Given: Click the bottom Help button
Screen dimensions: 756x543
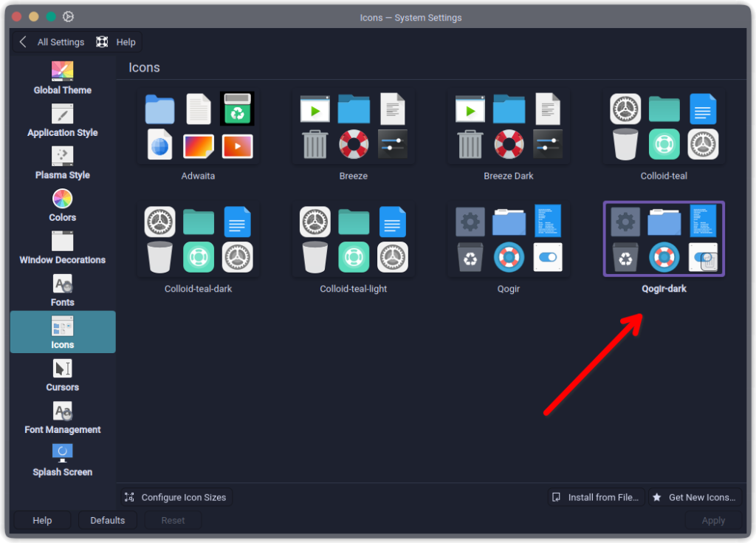Looking at the screenshot, I should [42, 520].
